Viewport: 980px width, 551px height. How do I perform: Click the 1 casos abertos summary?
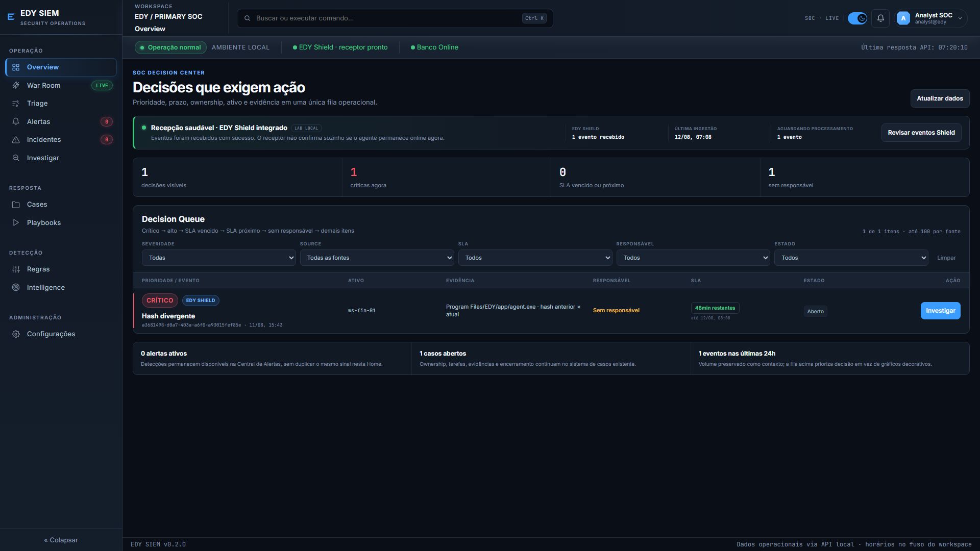551,359
